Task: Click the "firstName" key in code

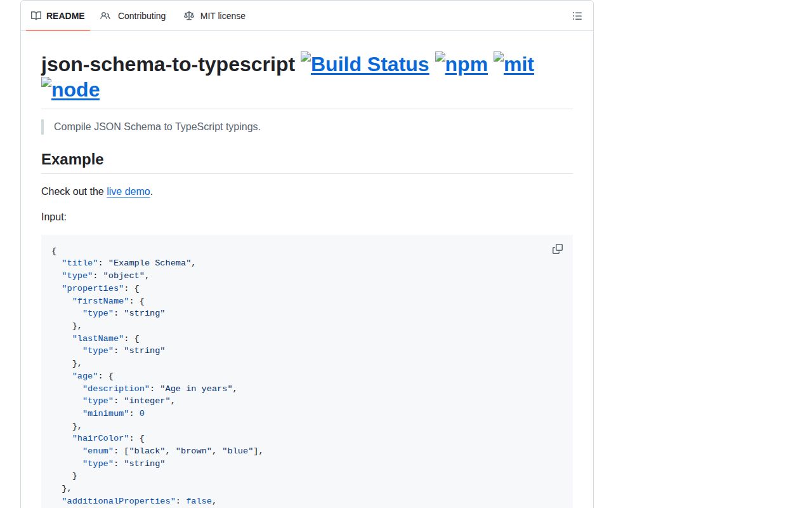Action: tap(101, 300)
